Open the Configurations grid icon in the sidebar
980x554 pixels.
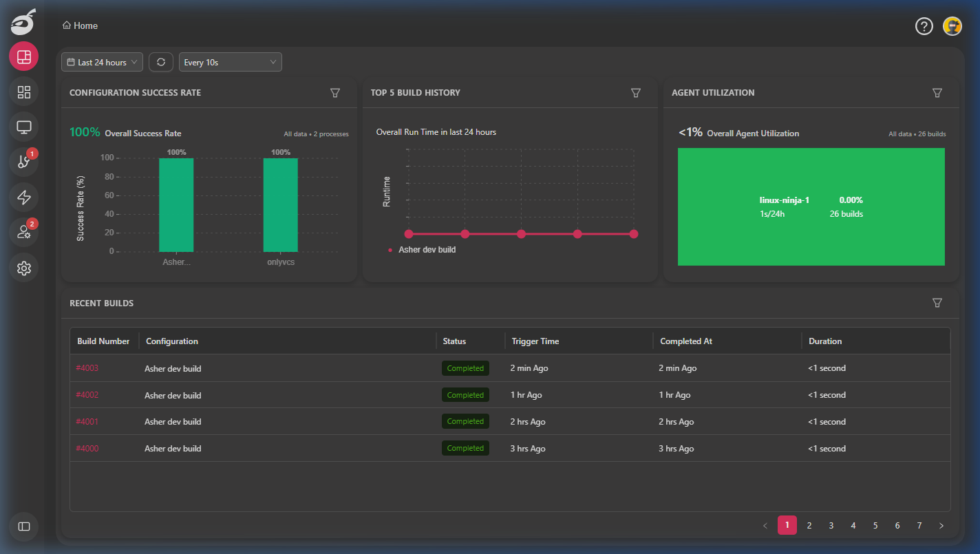[x=23, y=92]
